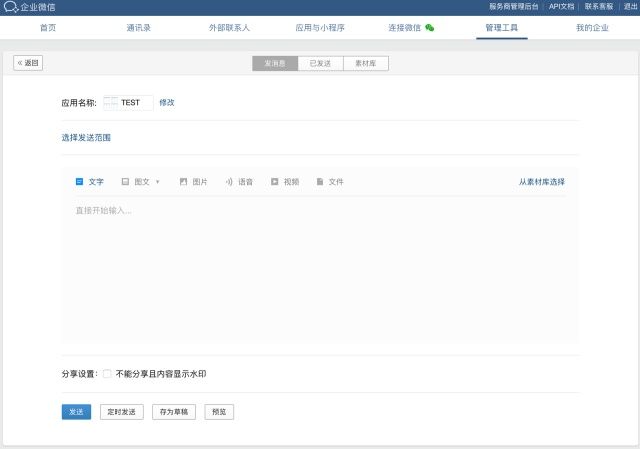Image resolution: width=640 pixels, height=449 pixels.
Task: Click into the 直接开始输入 message text area
Action: [x=320, y=260]
